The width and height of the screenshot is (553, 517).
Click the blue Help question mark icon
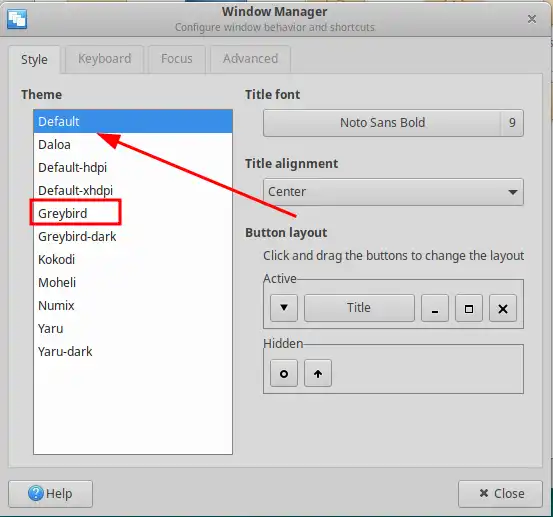(36, 493)
